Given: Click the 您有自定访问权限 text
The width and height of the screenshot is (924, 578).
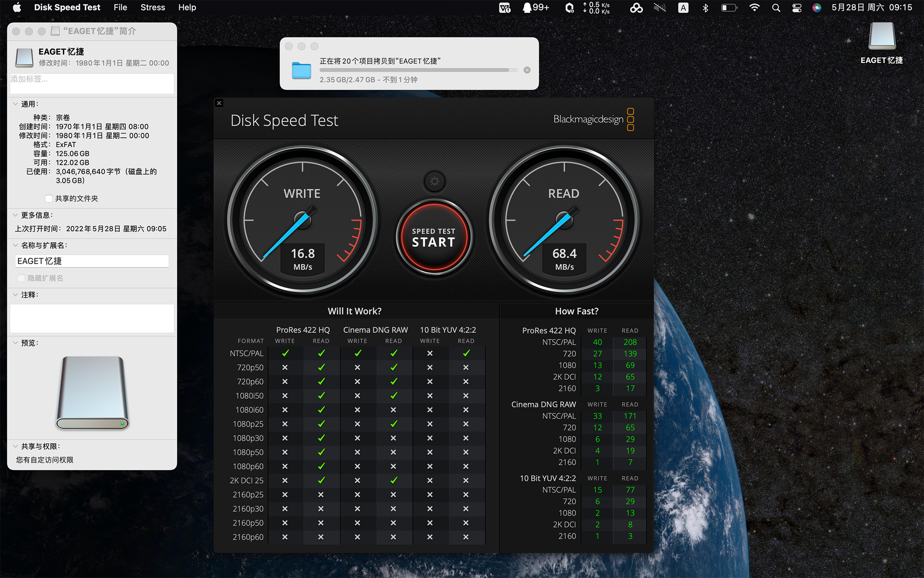Looking at the screenshot, I should click(44, 460).
